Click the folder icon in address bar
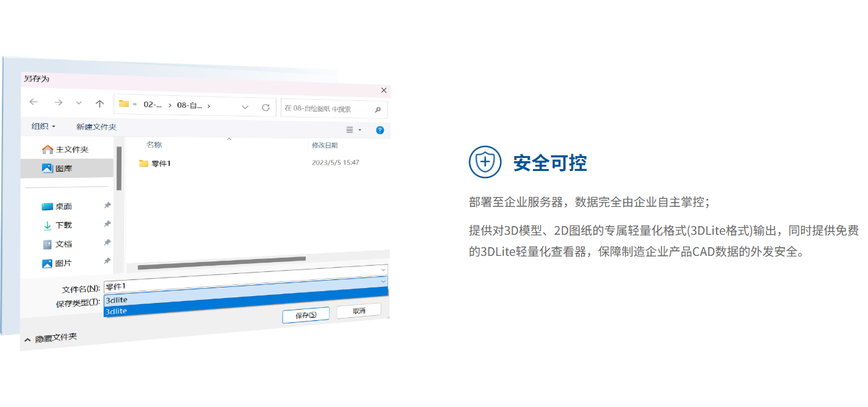The width and height of the screenshot is (868, 407). pos(123,104)
